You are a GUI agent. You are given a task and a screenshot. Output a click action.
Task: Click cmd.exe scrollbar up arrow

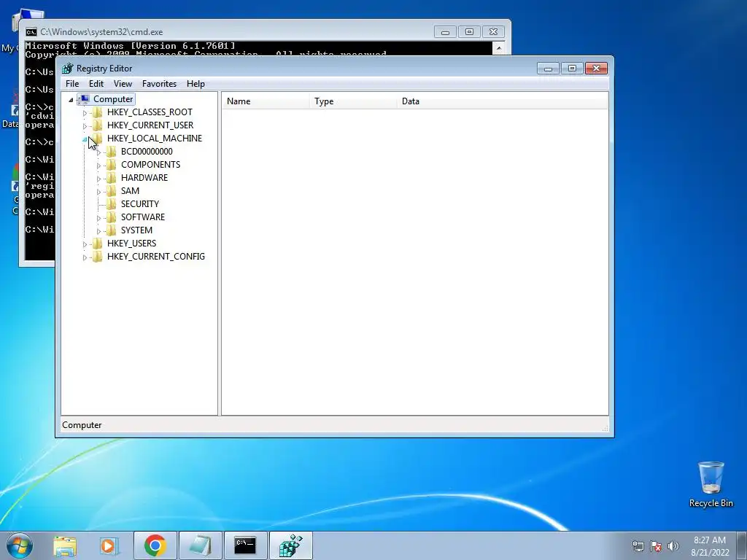498,47
